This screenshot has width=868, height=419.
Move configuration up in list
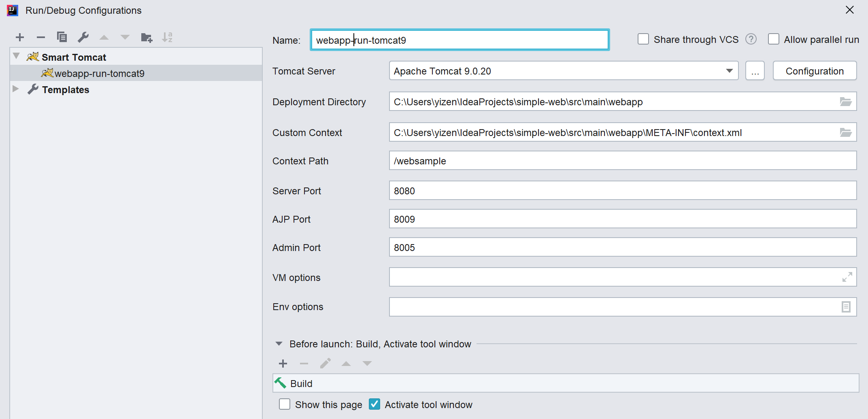[x=104, y=38]
